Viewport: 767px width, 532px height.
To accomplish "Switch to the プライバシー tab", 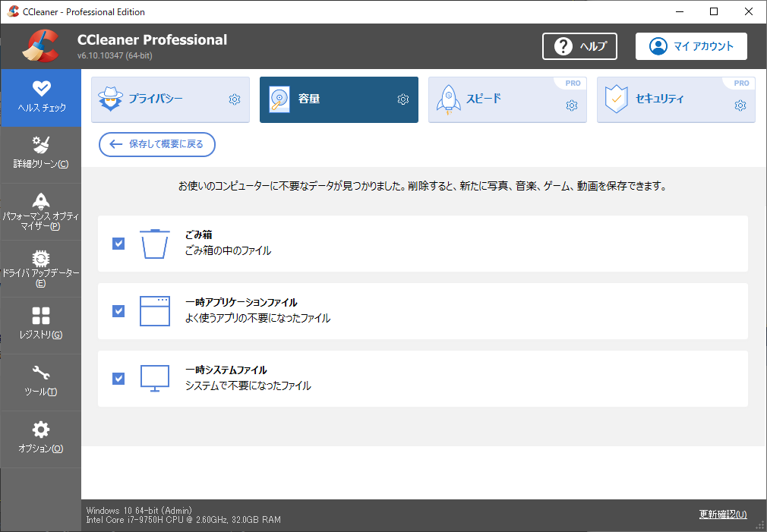I will point(170,99).
